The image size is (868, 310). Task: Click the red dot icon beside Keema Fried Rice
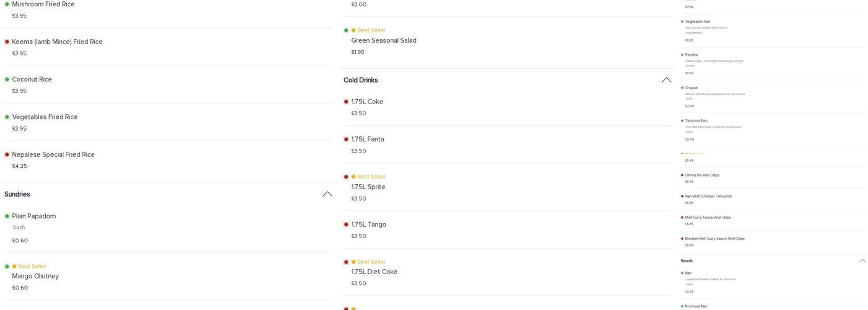pos(7,42)
